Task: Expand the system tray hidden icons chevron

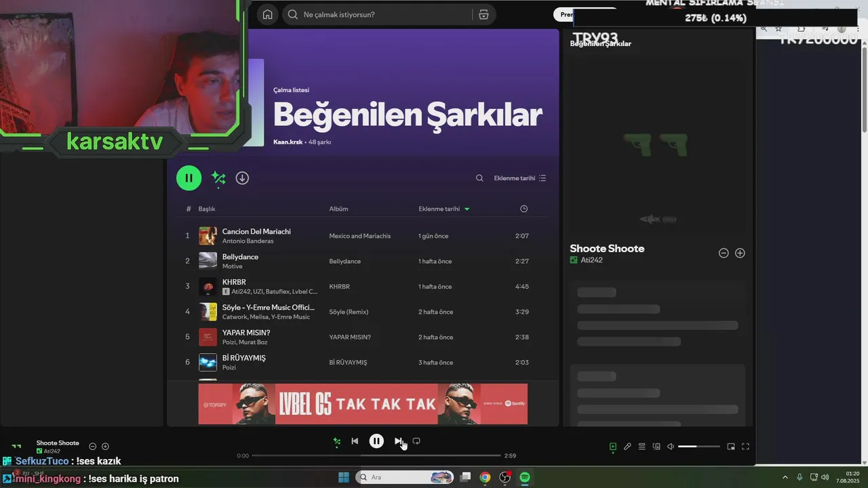Action: click(785, 477)
